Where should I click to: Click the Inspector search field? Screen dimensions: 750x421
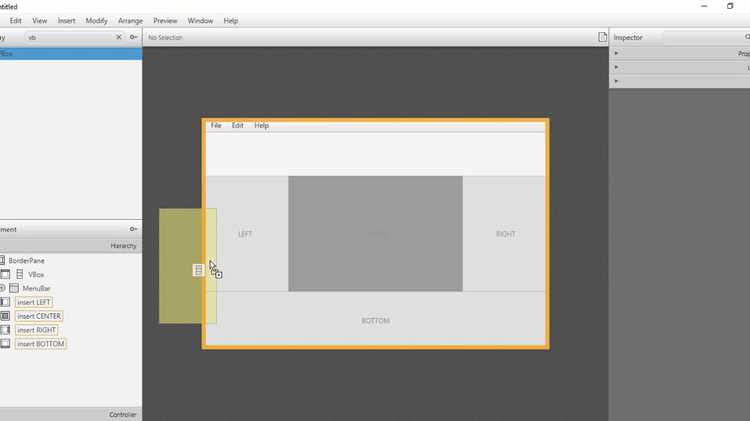(706, 37)
